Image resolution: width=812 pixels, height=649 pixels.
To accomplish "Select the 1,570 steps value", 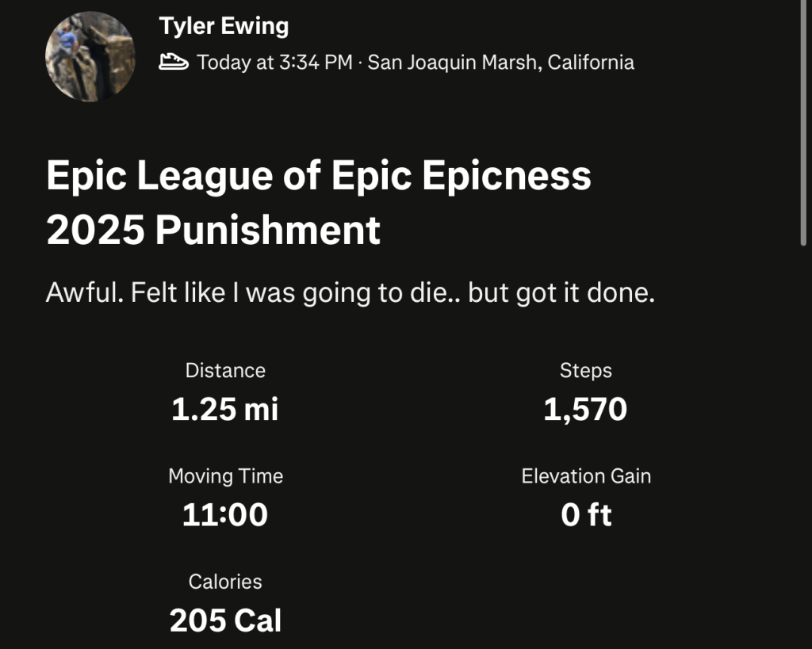I will point(585,410).
